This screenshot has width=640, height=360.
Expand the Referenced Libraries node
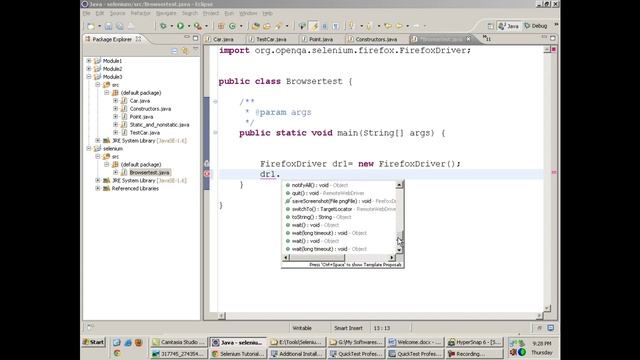pyautogui.click(x=98, y=189)
